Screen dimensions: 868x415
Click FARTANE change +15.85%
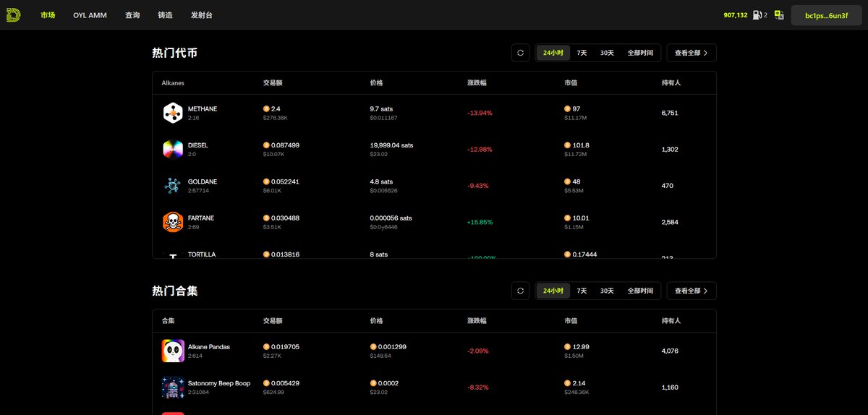(480, 222)
